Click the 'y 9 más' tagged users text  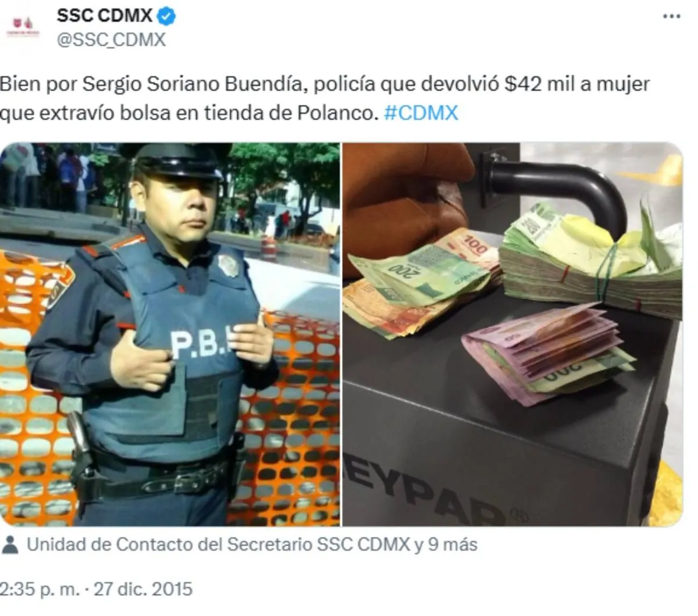[446, 545]
